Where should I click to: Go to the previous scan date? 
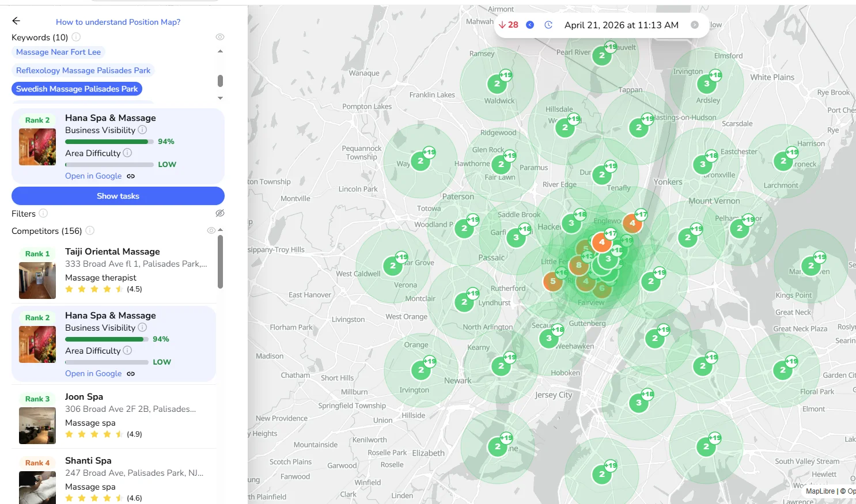point(530,25)
